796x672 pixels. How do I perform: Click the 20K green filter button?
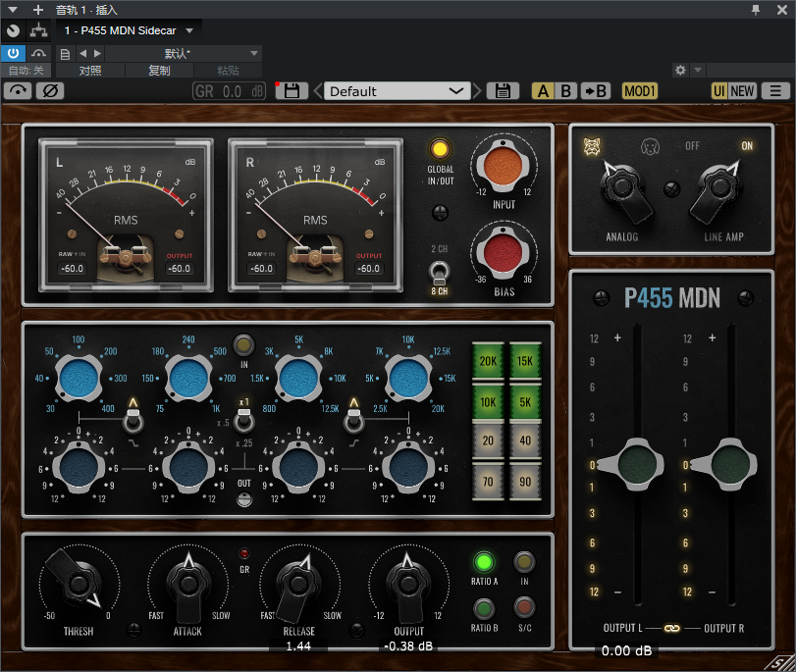point(488,361)
